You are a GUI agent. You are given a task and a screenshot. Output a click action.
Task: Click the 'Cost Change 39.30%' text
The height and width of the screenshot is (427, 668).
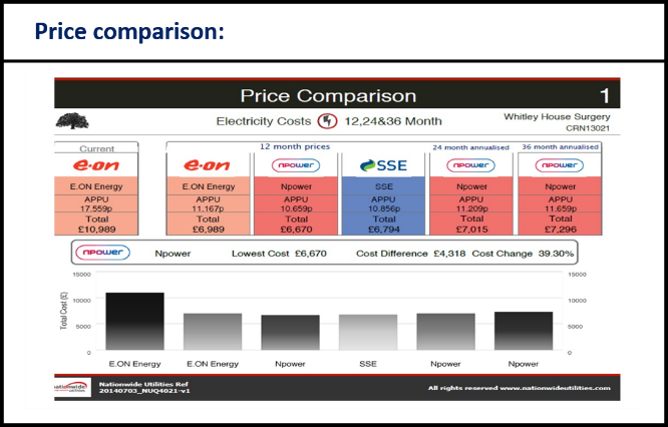(x=523, y=254)
